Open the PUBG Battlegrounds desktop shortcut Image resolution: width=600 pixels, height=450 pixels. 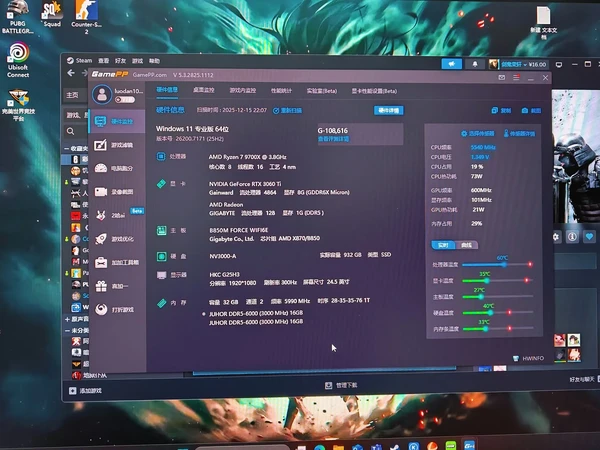coord(18,16)
